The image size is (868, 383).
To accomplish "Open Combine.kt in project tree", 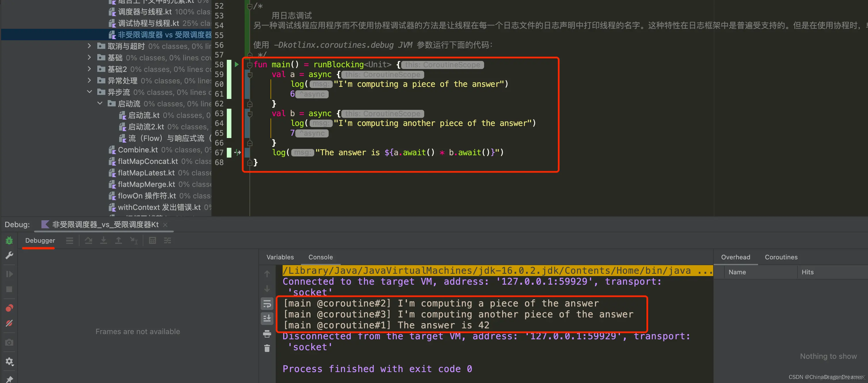I will (x=138, y=150).
